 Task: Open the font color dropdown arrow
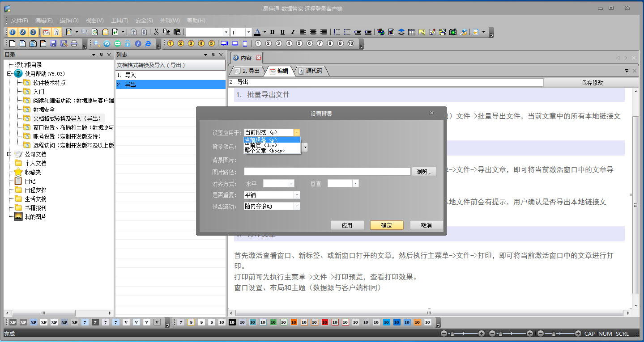264,32
